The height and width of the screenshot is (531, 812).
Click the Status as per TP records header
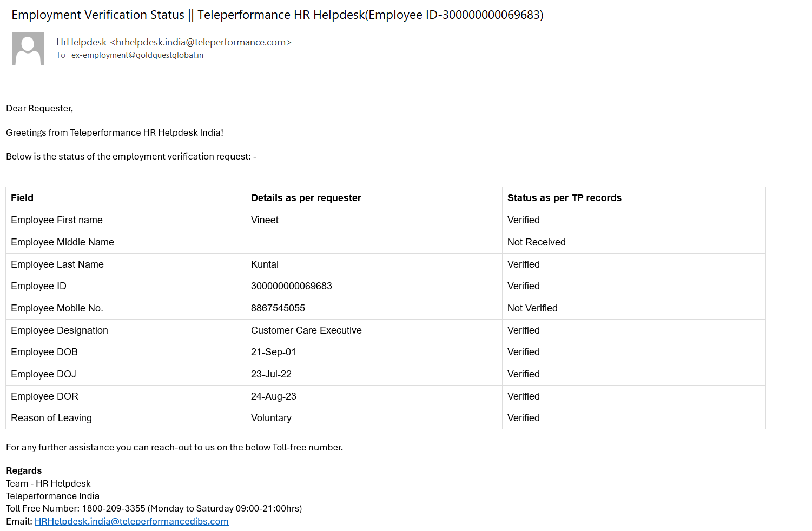(564, 198)
